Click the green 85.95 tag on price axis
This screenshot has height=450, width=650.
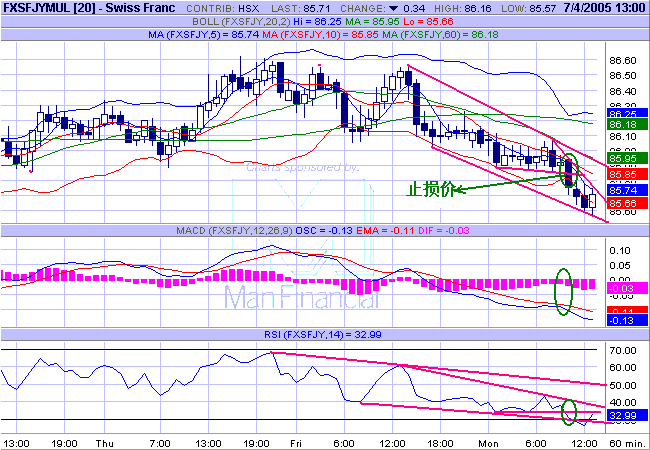point(627,158)
